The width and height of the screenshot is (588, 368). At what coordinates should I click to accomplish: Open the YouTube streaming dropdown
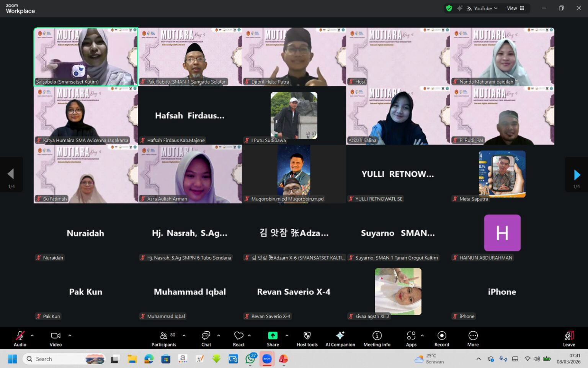(x=482, y=8)
